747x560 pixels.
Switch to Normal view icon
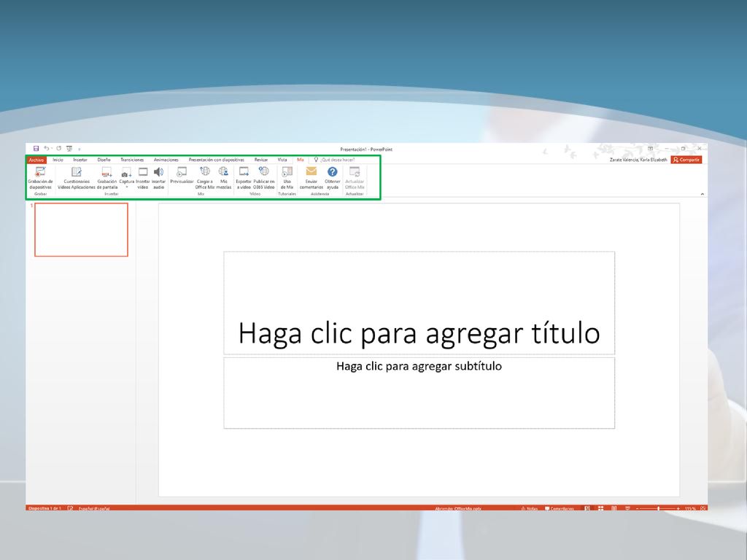(587, 508)
